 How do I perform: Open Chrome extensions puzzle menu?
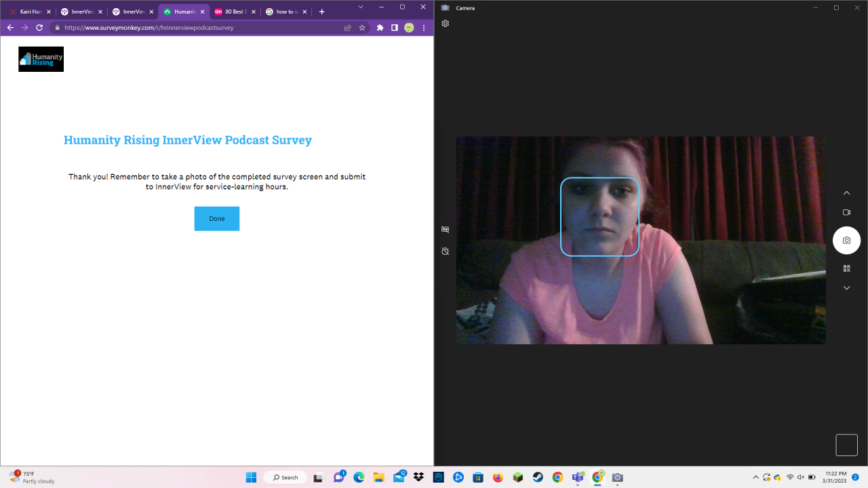[380, 28]
